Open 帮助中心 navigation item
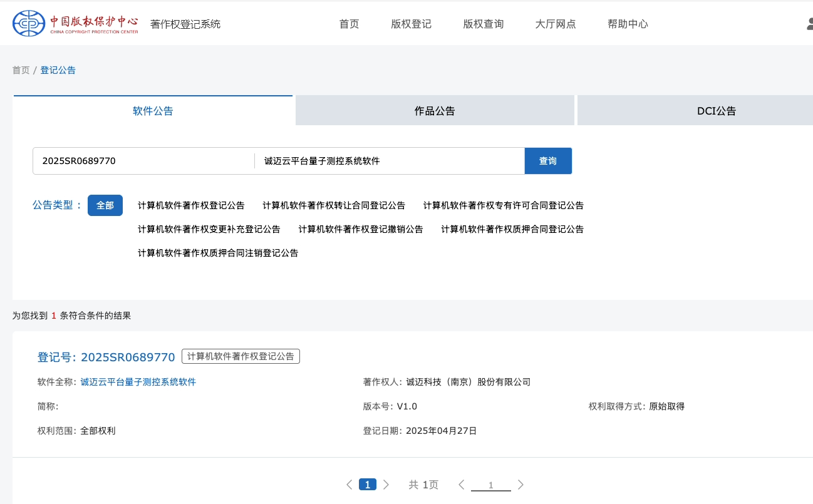813x504 pixels. pyautogui.click(x=628, y=24)
